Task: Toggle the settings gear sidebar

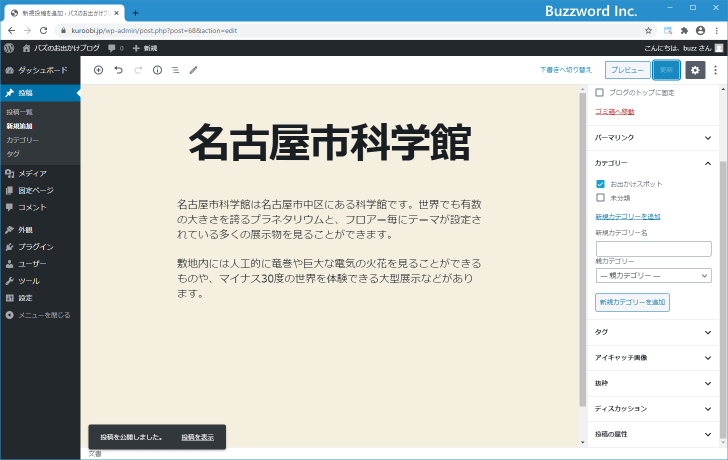Action: click(x=695, y=70)
